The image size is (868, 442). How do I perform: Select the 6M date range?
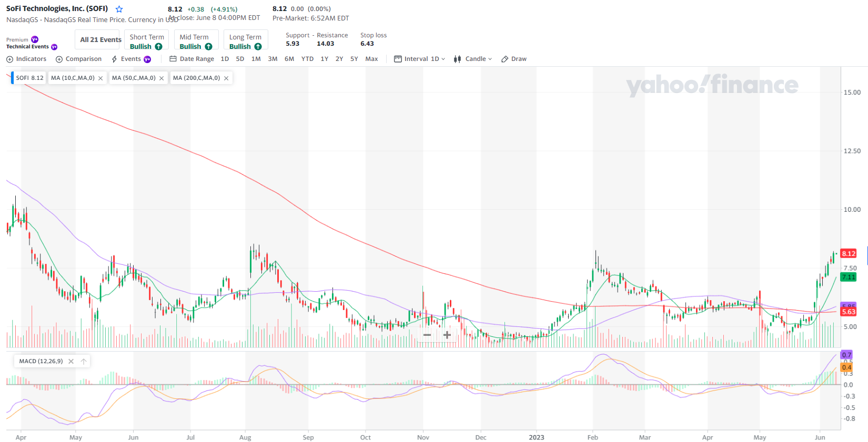289,59
